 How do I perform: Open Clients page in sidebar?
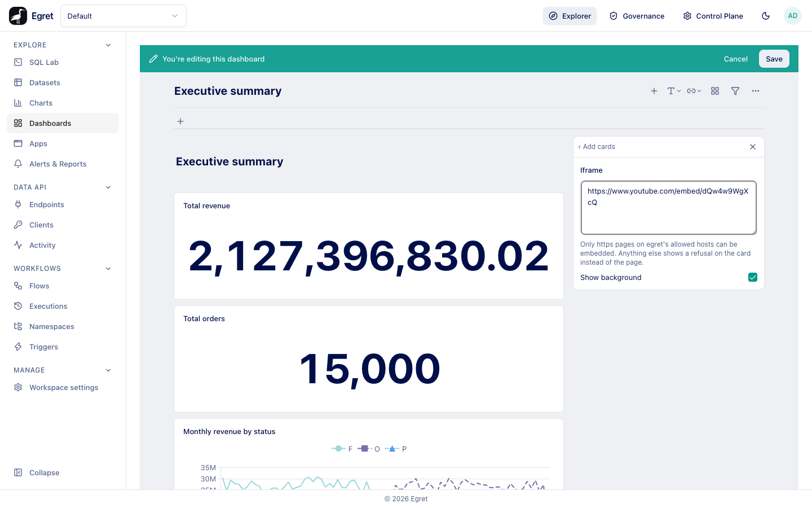63,225
